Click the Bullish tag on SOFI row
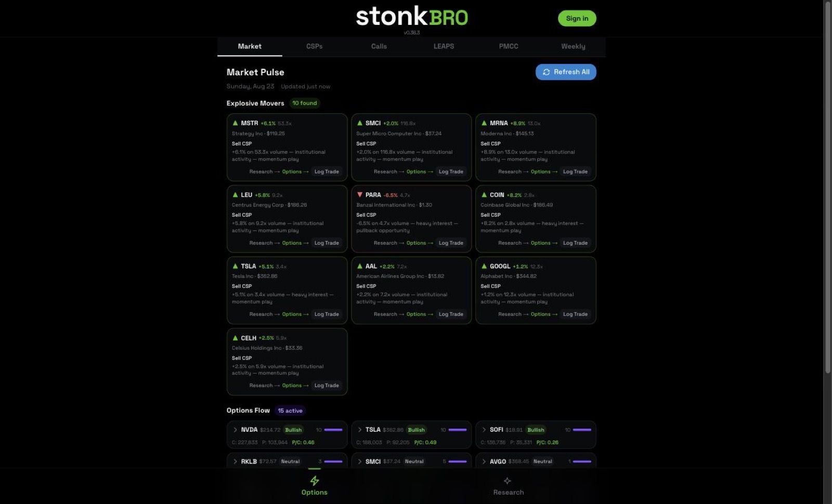This screenshot has width=832, height=504. pyautogui.click(x=536, y=430)
